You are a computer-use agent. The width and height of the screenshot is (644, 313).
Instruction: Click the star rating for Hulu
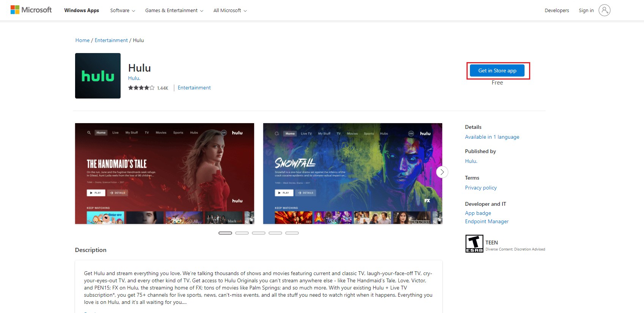(141, 88)
